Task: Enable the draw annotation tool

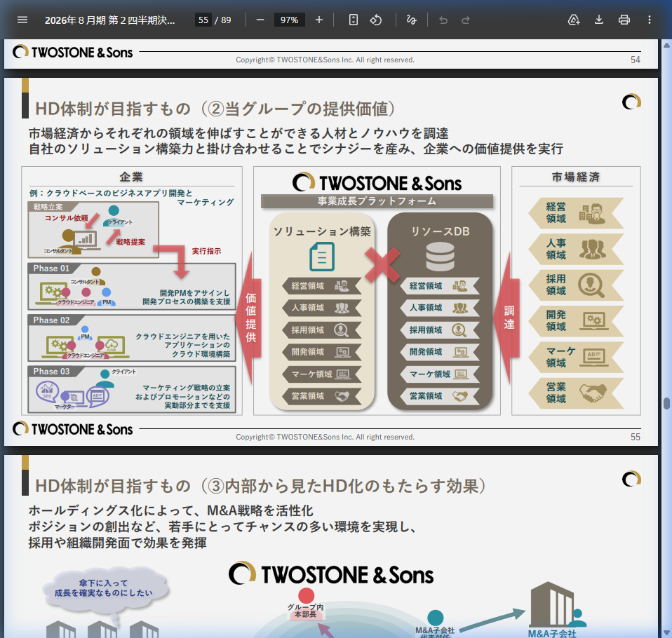Action: (x=411, y=20)
